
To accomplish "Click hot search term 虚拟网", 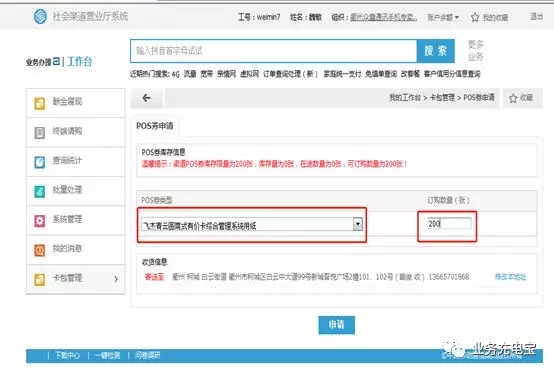I will tap(249, 74).
